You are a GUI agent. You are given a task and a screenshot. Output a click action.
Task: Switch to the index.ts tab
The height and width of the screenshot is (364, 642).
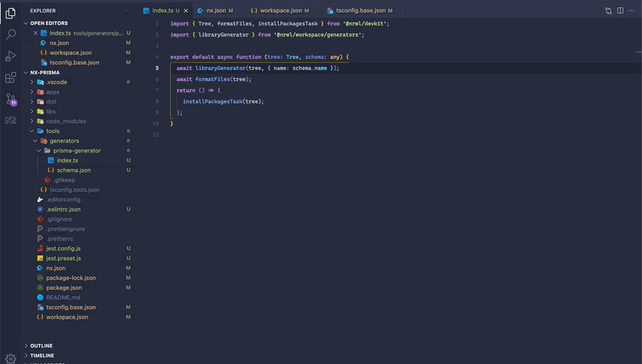tap(163, 11)
